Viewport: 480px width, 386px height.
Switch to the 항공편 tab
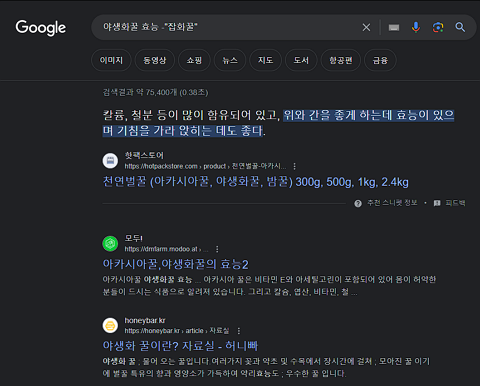[341, 60]
